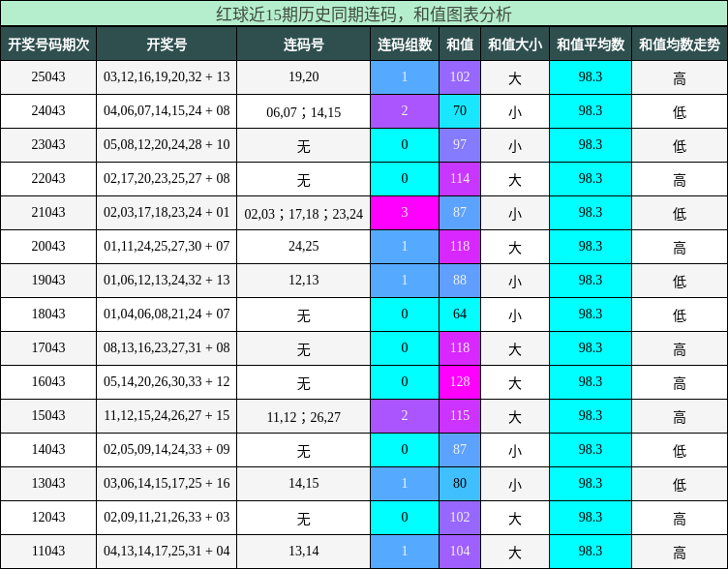Click the 98.3 average in row 25043

(x=591, y=77)
